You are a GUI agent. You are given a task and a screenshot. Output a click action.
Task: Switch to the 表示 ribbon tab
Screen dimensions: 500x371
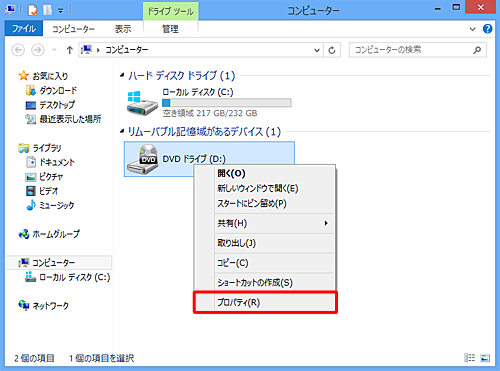(123, 29)
